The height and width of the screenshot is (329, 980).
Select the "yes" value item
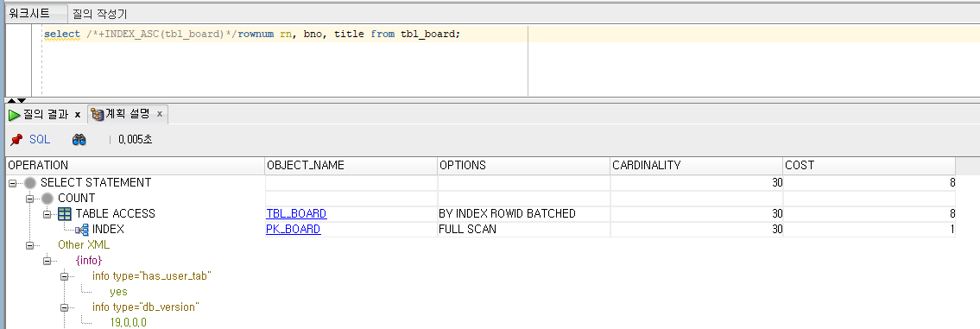(118, 292)
